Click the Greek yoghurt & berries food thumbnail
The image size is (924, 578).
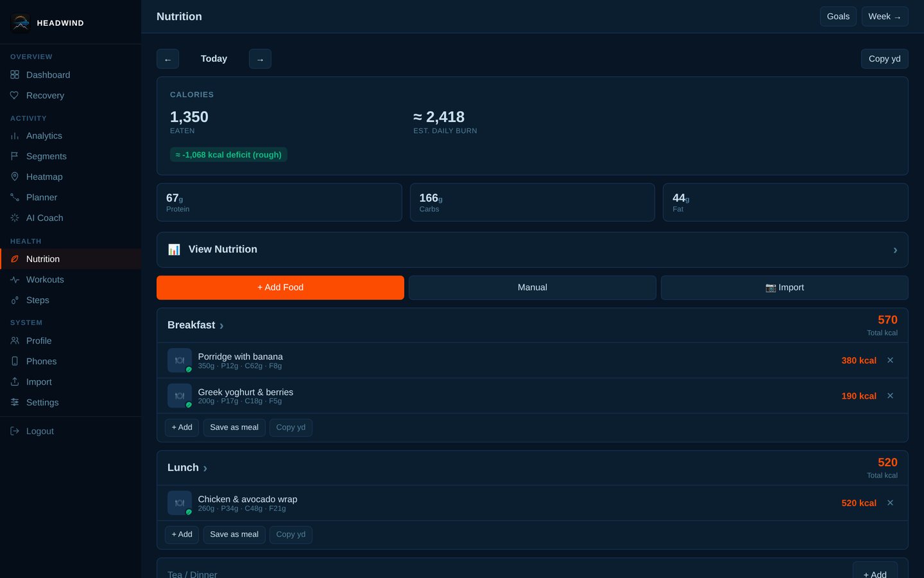(x=180, y=396)
